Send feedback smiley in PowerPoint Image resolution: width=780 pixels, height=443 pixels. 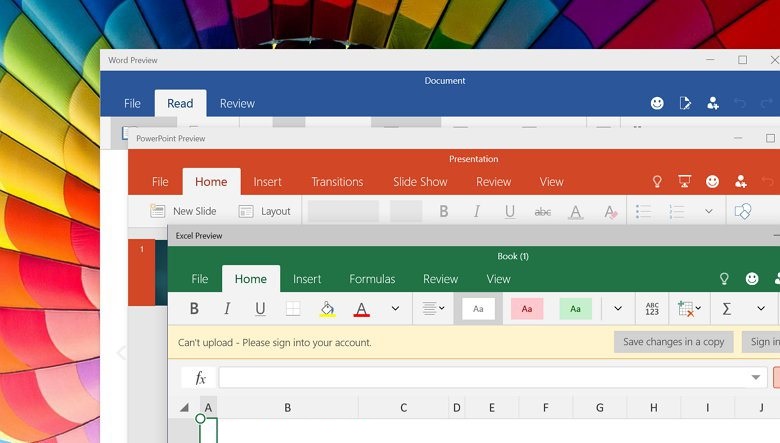(712, 181)
